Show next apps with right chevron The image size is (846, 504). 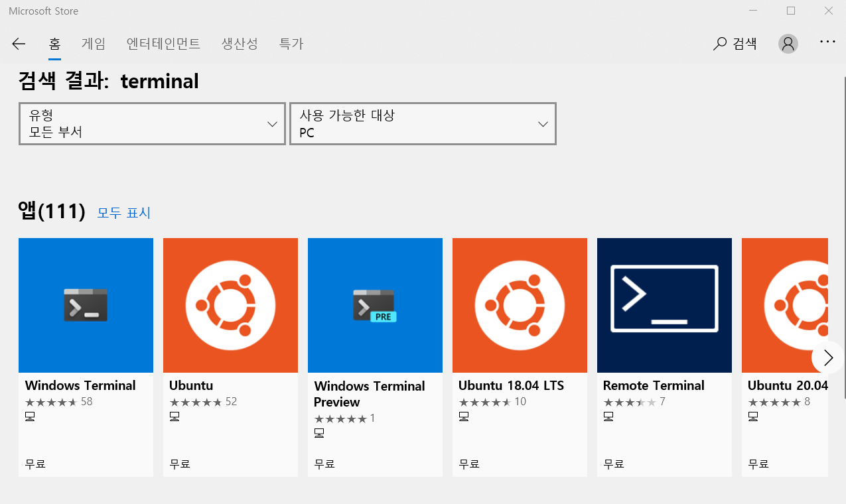(827, 358)
